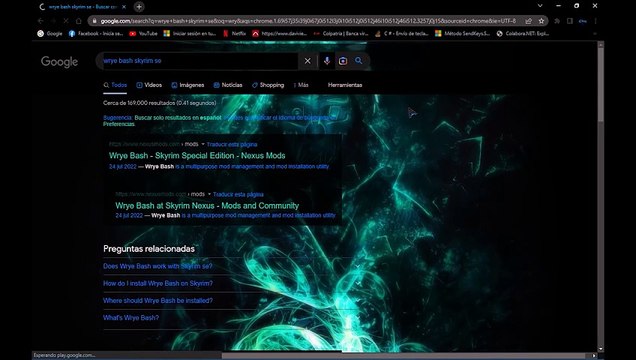Click Buscar solo resultados en español
This screenshot has width=636, height=360.
pos(178,118)
